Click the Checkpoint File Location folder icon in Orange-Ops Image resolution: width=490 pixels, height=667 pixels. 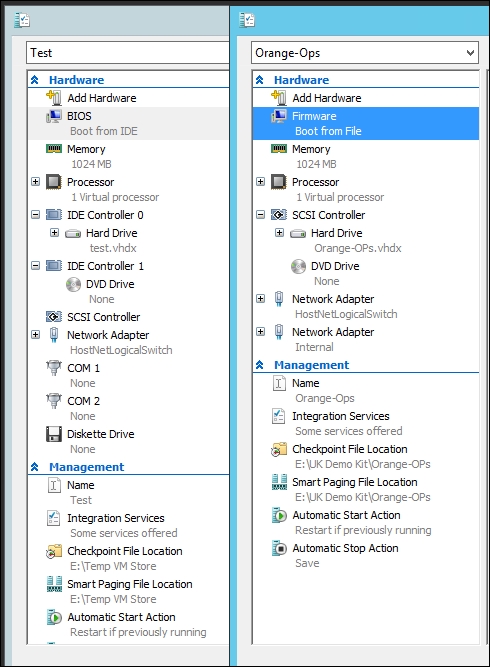coord(279,449)
